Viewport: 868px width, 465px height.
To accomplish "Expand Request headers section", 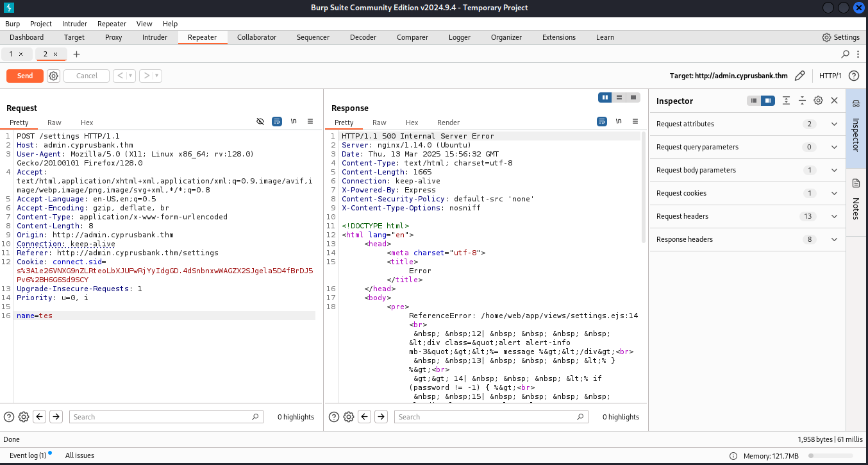I will click(x=747, y=216).
